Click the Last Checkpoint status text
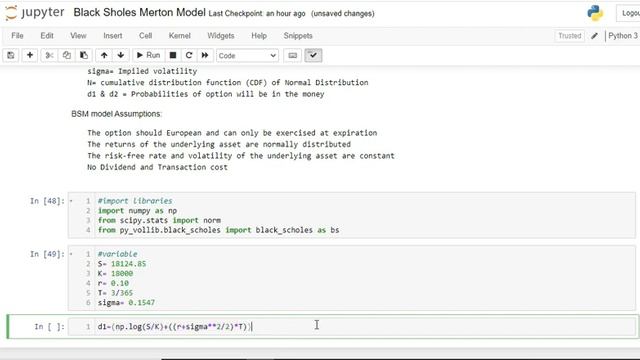This screenshot has width=640, height=360. (x=257, y=13)
